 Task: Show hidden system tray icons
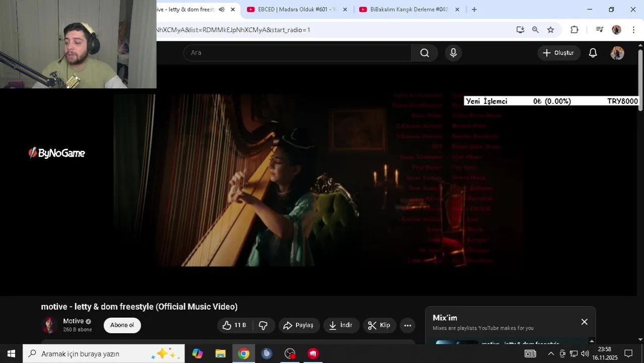(x=551, y=353)
